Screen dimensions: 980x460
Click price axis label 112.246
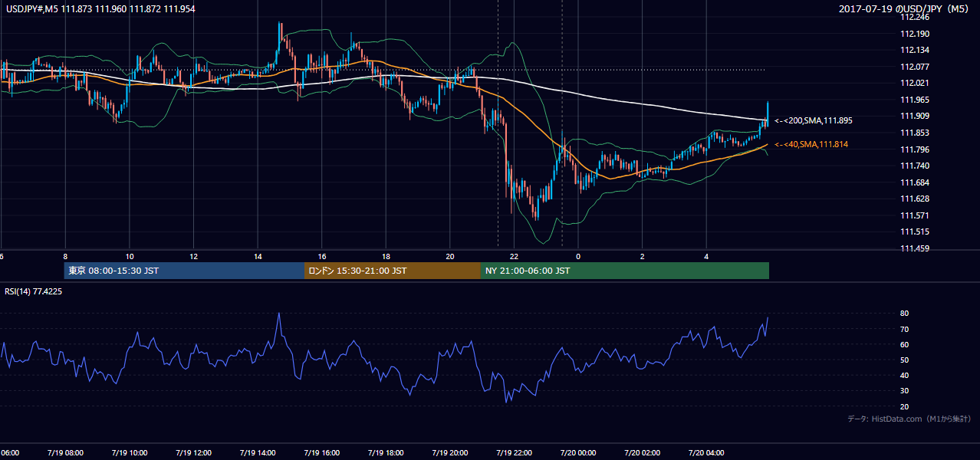coord(916,17)
